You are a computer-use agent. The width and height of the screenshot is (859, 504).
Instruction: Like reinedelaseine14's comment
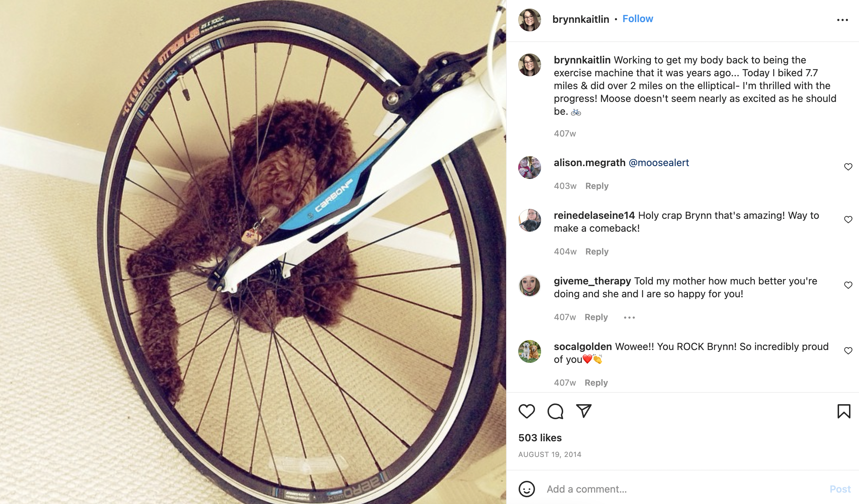pos(848,220)
